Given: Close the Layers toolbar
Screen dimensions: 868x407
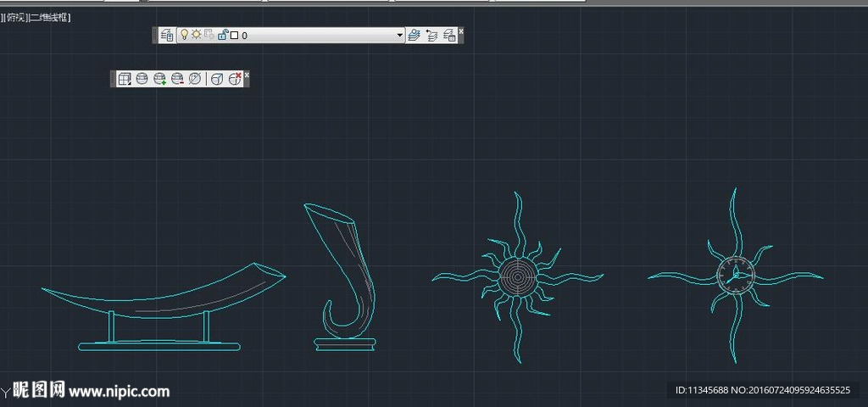Looking at the screenshot, I should click(460, 30).
